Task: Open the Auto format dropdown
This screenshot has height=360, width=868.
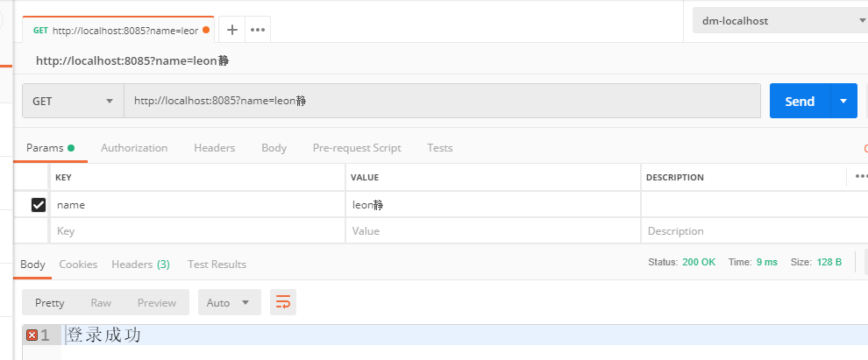Action: click(229, 302)
